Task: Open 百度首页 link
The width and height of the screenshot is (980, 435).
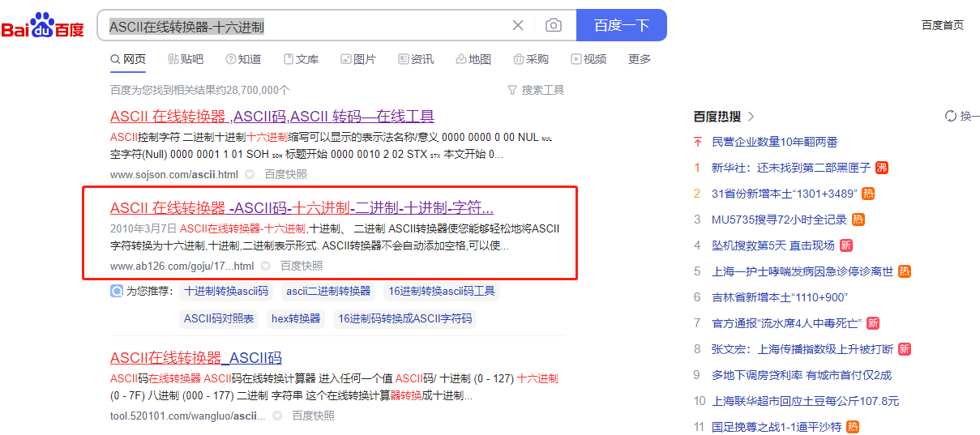Action: click(943, 25)
